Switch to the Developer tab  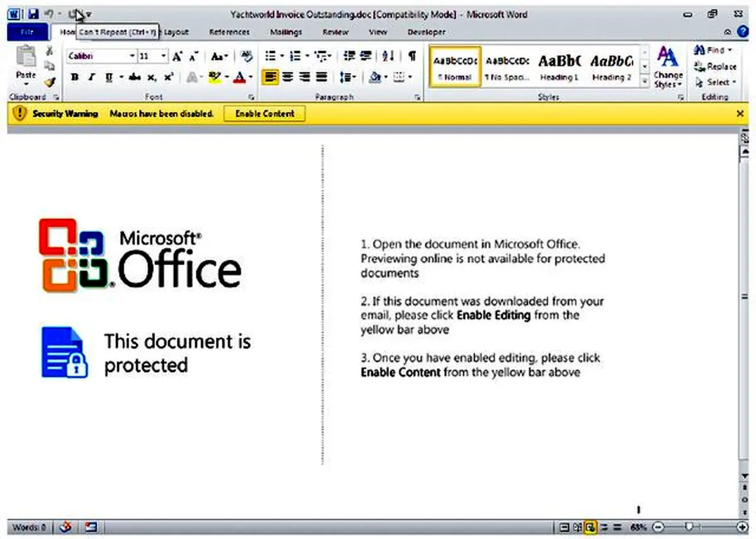click(x=427, y=32)
